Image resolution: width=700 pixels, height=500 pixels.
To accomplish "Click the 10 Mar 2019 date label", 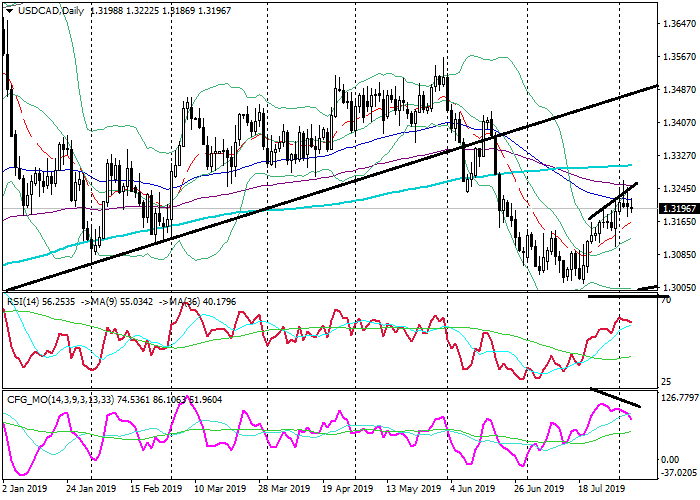I will click(x=218, y=491).
